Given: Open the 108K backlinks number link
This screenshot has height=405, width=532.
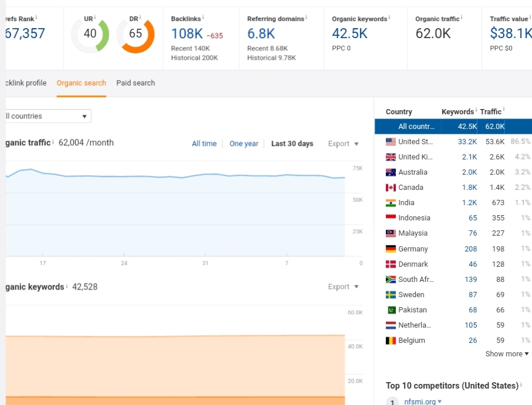Looking at the screenshot, I should pos(187,34).
